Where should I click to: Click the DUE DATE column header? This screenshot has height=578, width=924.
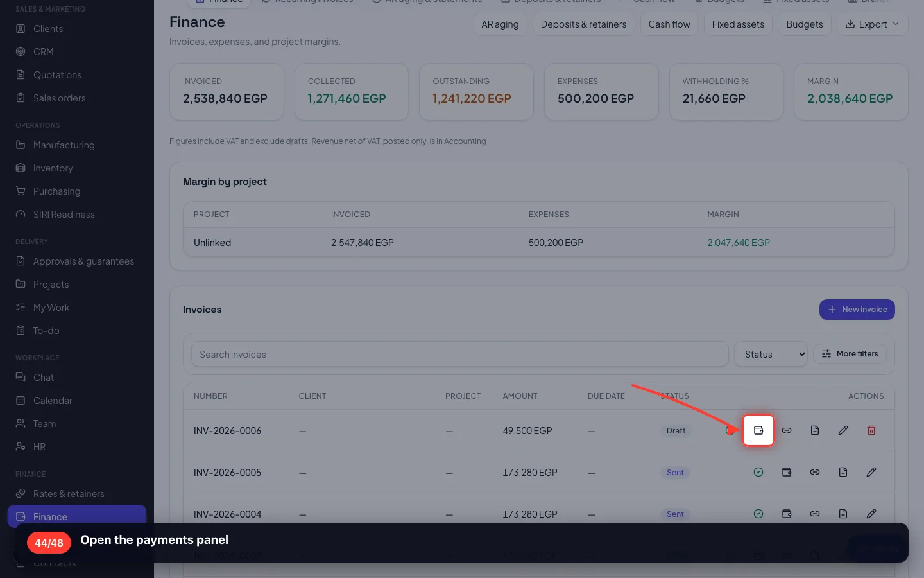[606, 396]
